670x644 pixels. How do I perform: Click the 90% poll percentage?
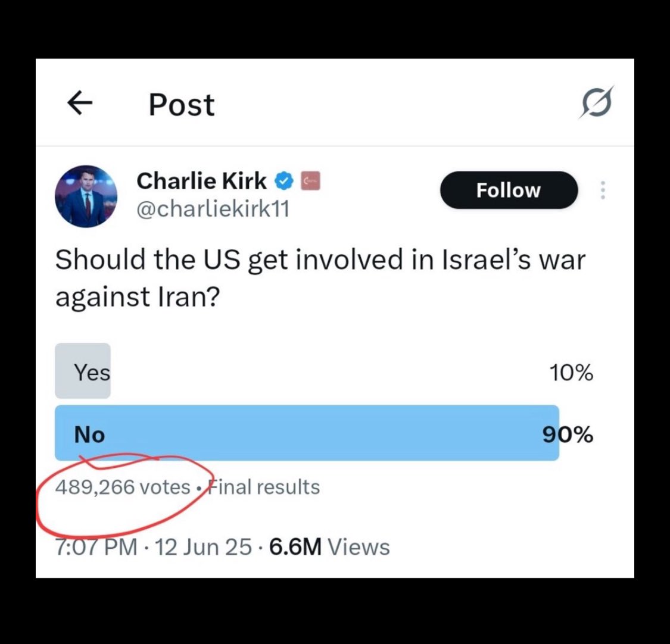[x=568, y=434]
